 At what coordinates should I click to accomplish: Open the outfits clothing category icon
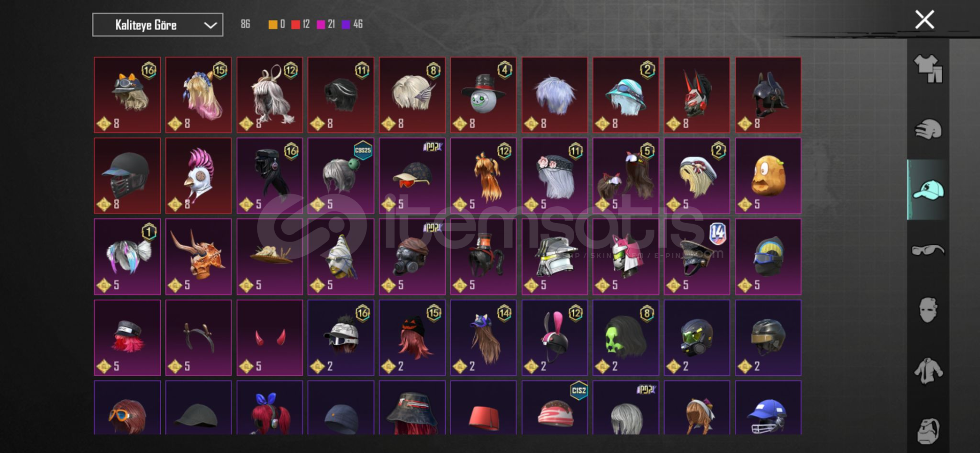[x=928, y=68]
